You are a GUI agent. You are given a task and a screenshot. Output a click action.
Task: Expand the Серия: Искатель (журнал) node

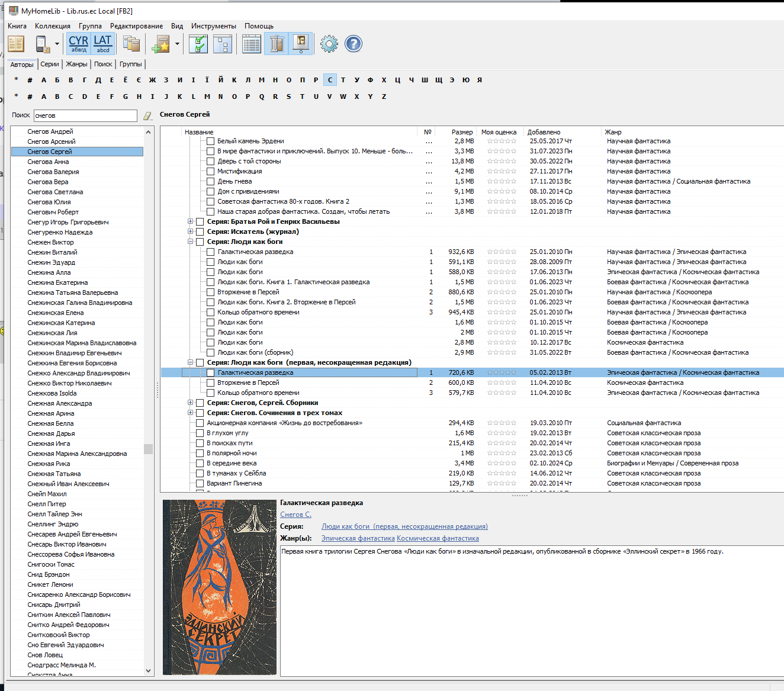pyautogui.click(x=191, y=232)
